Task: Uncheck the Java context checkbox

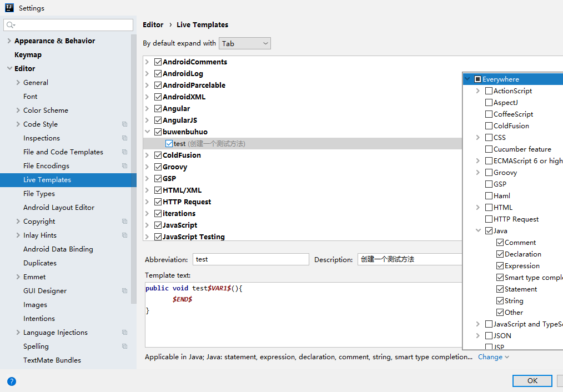Action: 489,231
